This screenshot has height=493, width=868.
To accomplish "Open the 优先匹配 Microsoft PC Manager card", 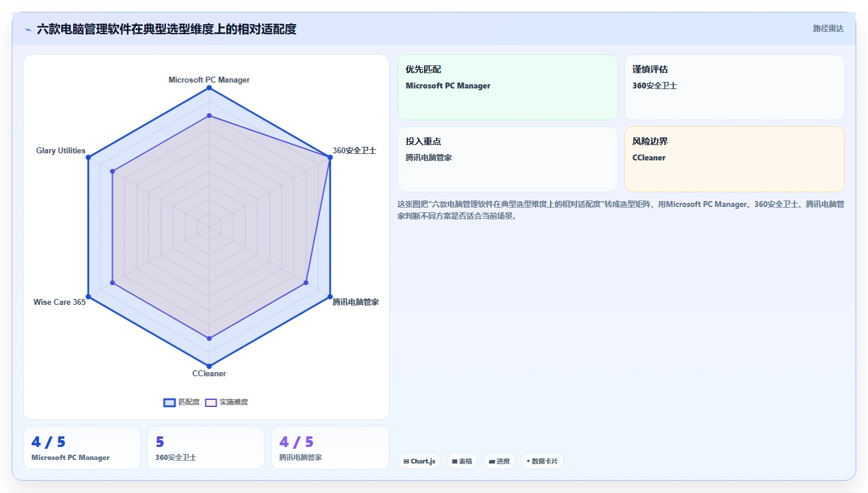I will point(508,87).
